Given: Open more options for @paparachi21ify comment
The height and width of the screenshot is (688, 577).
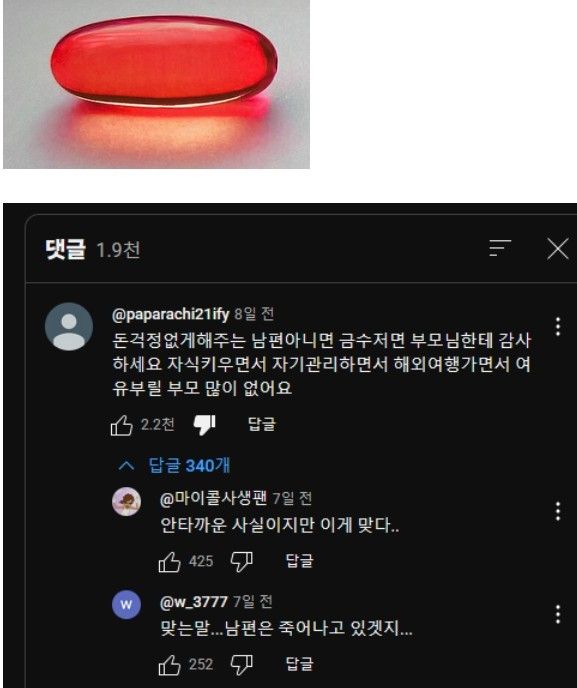Looking at the screenshot, I should coord(558,326).
